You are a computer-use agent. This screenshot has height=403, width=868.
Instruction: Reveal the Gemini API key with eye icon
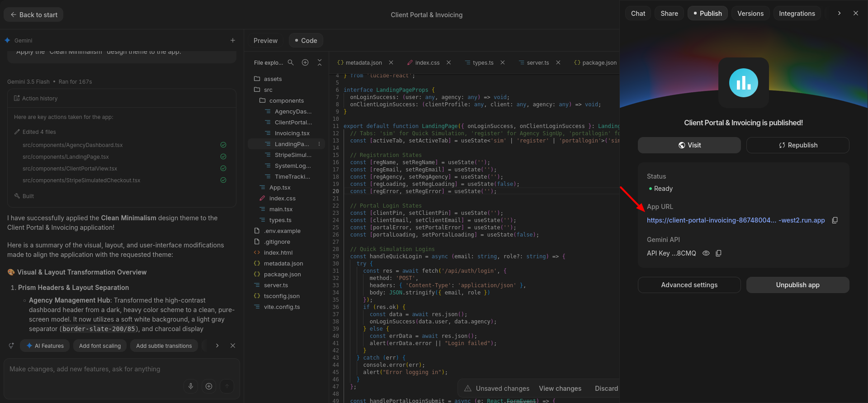(706, 253)
